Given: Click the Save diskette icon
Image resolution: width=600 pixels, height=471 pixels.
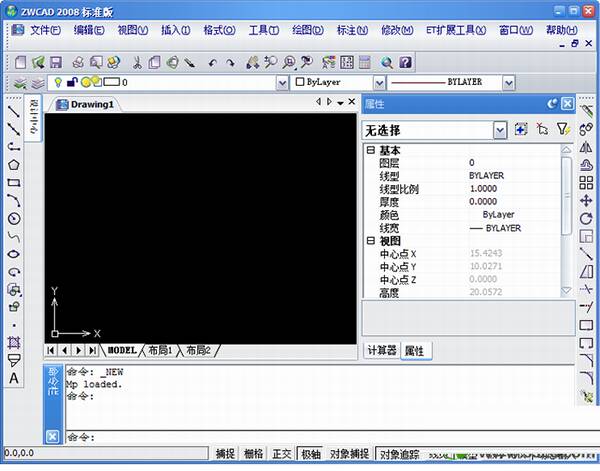Looking at the screenshot, I should pyautogui.click(x=56, y=62).
